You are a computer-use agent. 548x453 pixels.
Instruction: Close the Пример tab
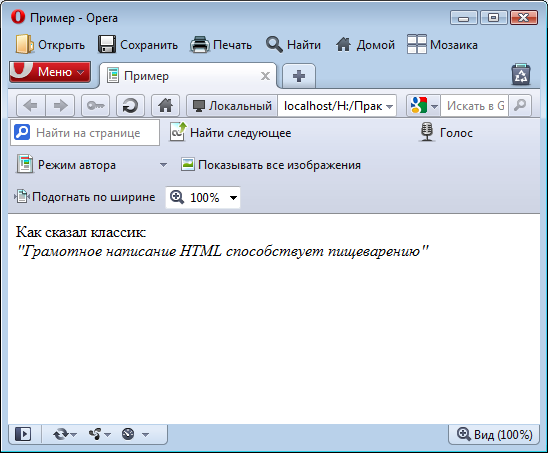pos(265,76)
